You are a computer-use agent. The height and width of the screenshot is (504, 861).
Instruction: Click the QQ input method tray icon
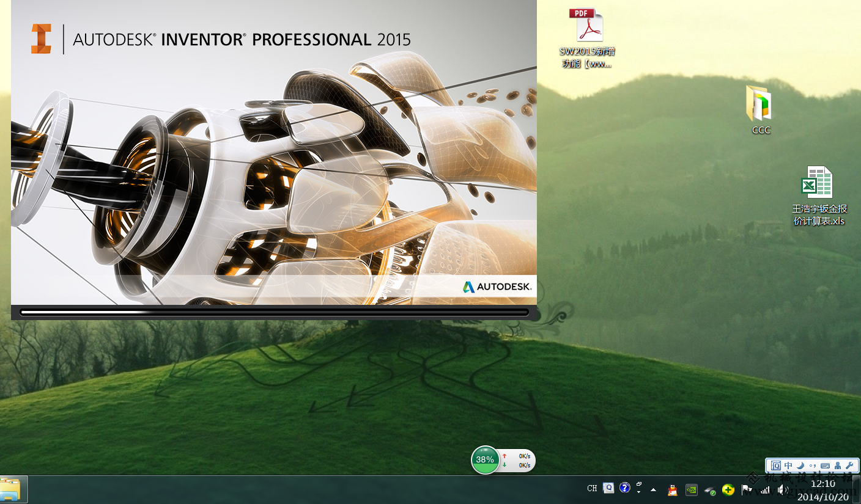(x=608, y=488)
